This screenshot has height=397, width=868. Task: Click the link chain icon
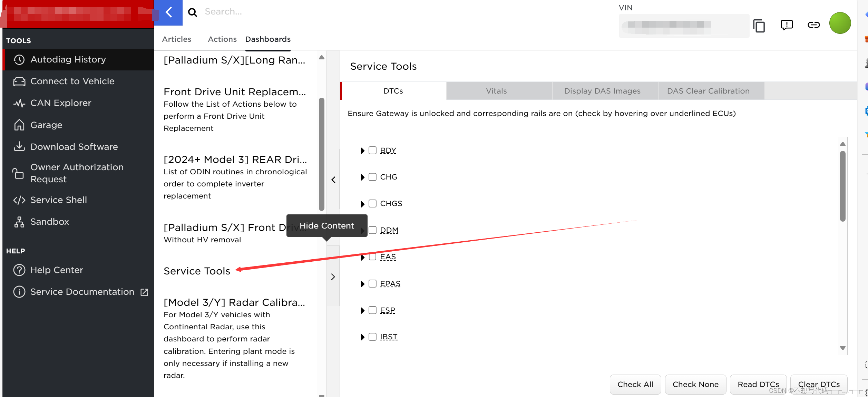tap(813, 25)
